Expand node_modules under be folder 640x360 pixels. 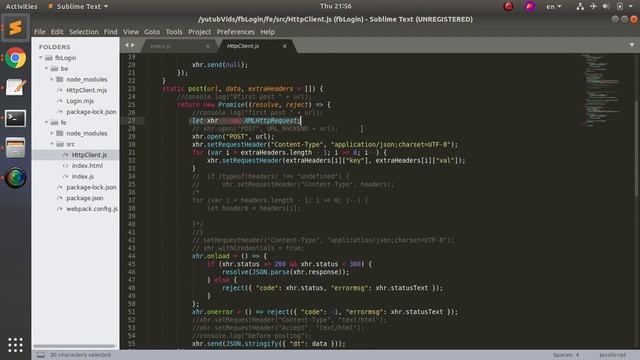tap(52, 79)
